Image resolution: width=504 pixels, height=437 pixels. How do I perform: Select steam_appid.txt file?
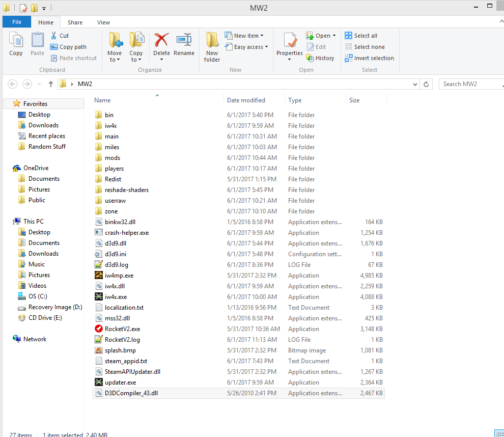(x=126, y=361)
